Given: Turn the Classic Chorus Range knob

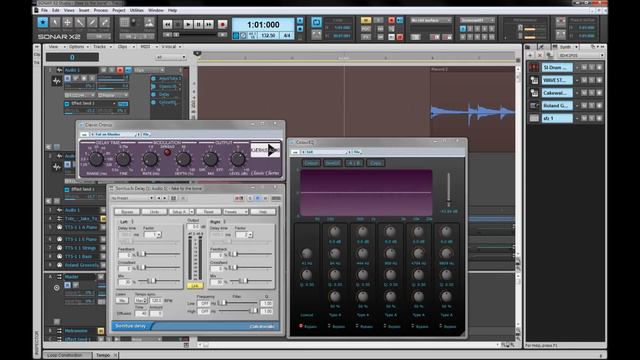Looking at the screenshot, I should (x=96, y=159).
